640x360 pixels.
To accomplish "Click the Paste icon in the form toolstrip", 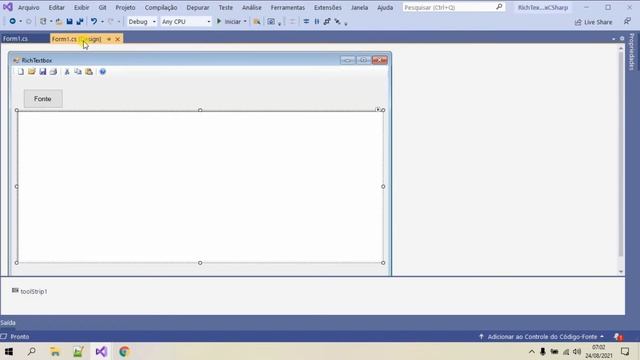I will [x=89, y=72].
